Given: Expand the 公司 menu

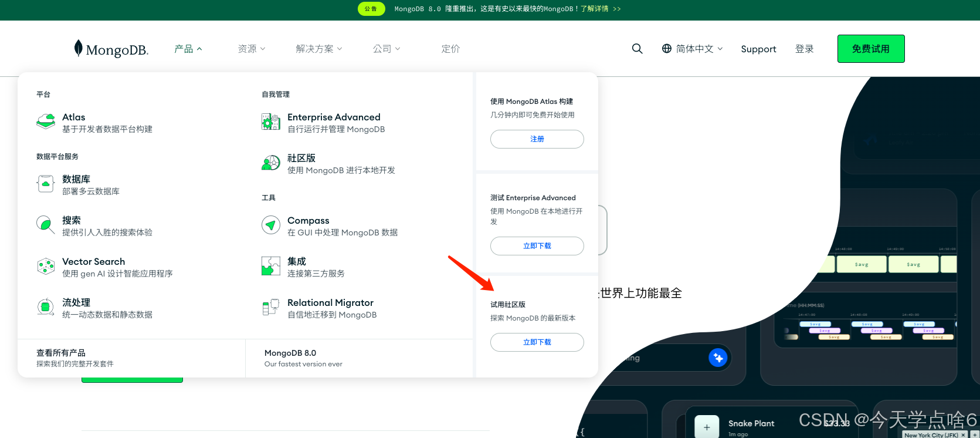Looking at the screenshot, I should pyautogui.click(x=386, y=49).
